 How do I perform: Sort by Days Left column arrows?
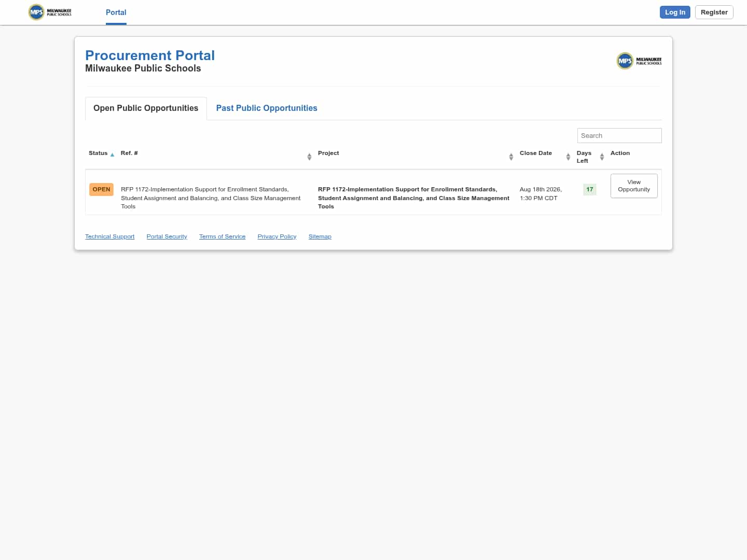(602, 157)
